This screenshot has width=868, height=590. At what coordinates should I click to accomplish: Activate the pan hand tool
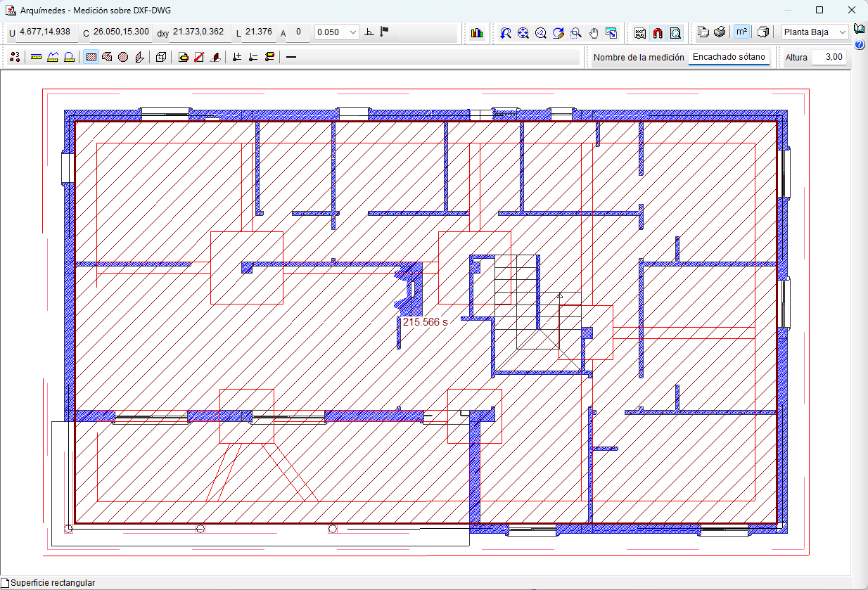coord(594,32)
